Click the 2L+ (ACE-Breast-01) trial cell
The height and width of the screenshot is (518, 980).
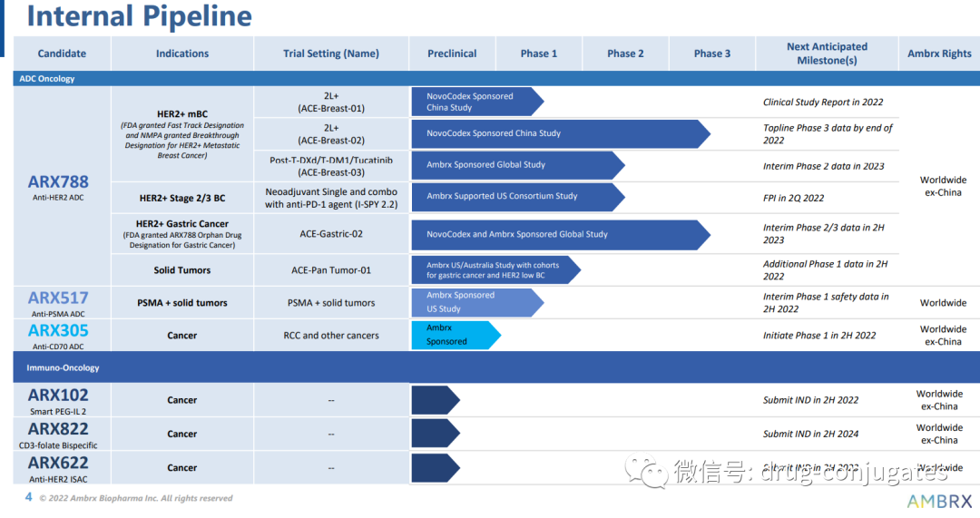click(331, 102)
